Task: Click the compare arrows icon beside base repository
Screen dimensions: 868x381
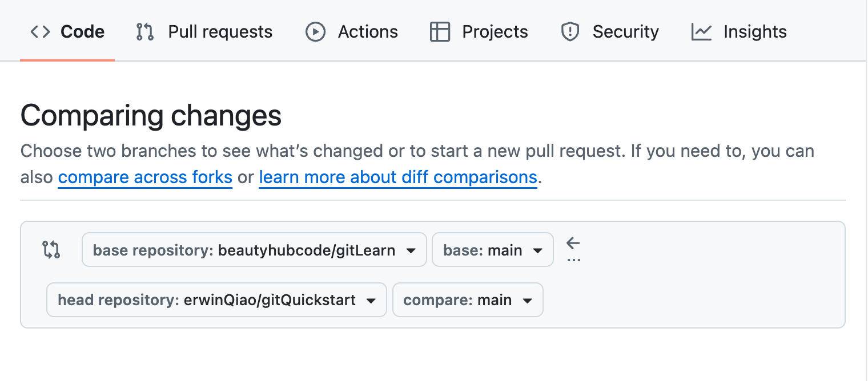Action: (51, 250)
